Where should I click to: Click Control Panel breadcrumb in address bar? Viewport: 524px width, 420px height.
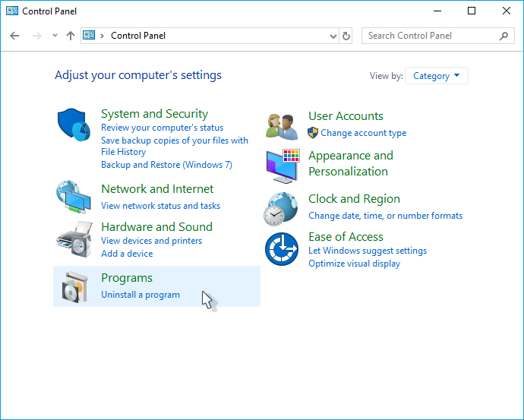tap(137, 36)
